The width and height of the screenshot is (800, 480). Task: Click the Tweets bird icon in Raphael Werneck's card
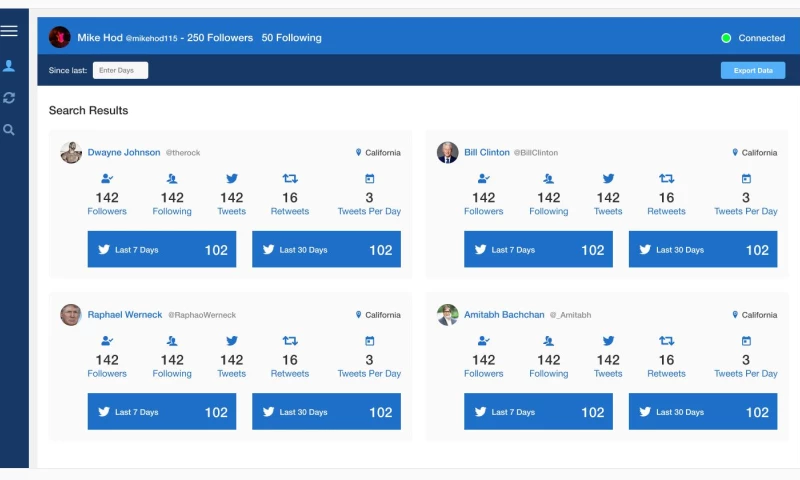click(x=232, y=341)
